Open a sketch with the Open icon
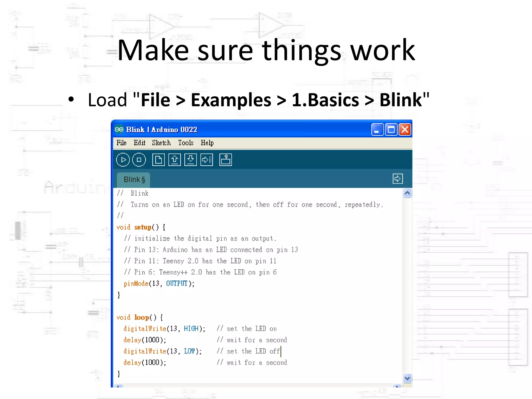The width and height of the screenshot is (532, 399). pos(175,160)
